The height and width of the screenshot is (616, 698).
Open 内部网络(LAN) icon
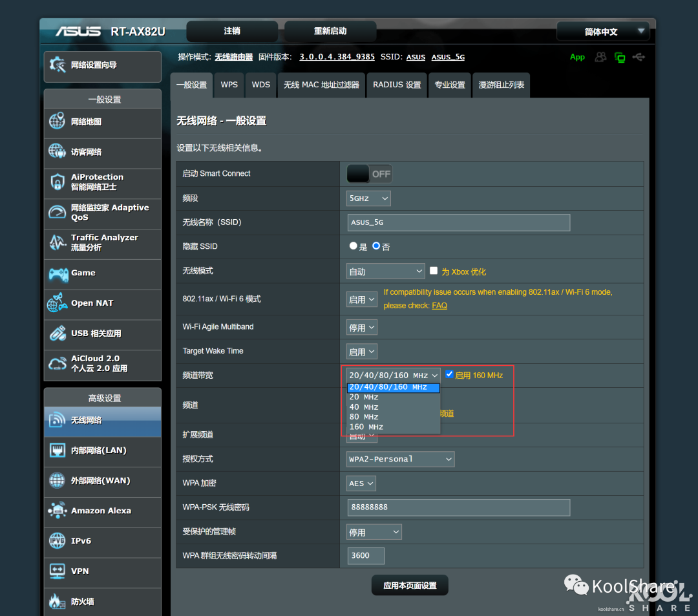[57, 450]
